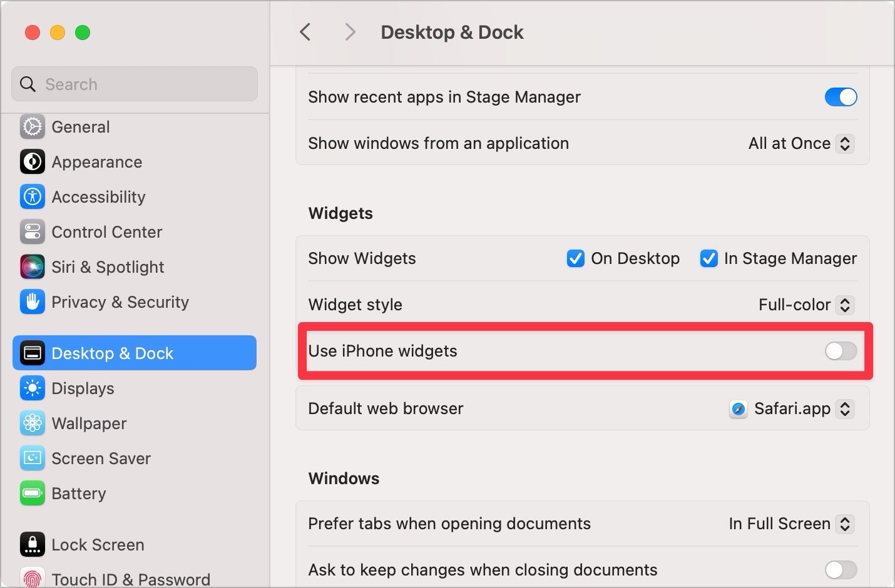The height and width of the screenshot is (588, 895).
Task: Uncheck the In Stage Manager checkbox
Action: (708, 258)
